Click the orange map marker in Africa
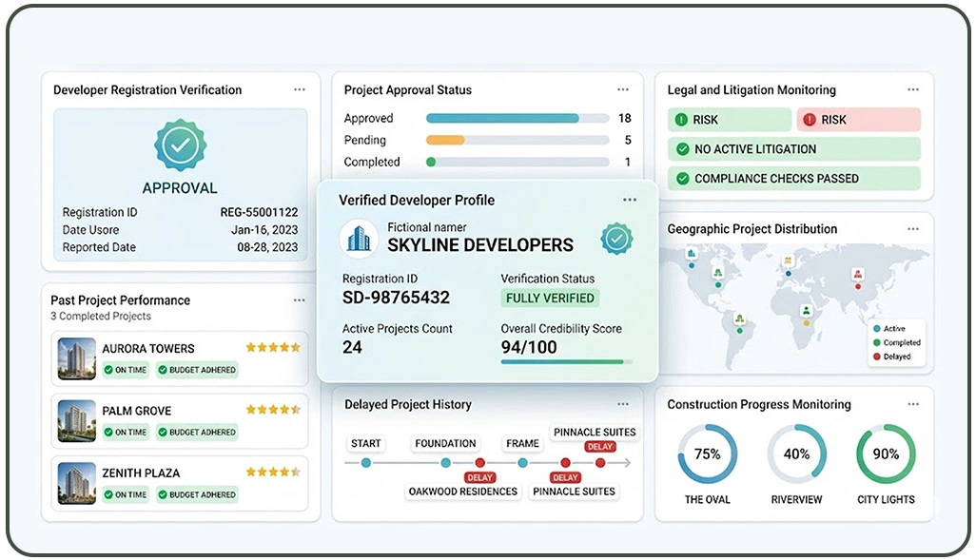Viewport: 976px width, 560px height. pos(807,323)
